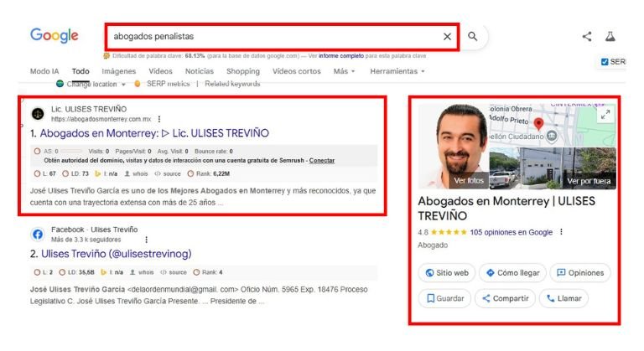
Task: Click the 'Rank: 6,22M' value
Action: tap(209, 173)
